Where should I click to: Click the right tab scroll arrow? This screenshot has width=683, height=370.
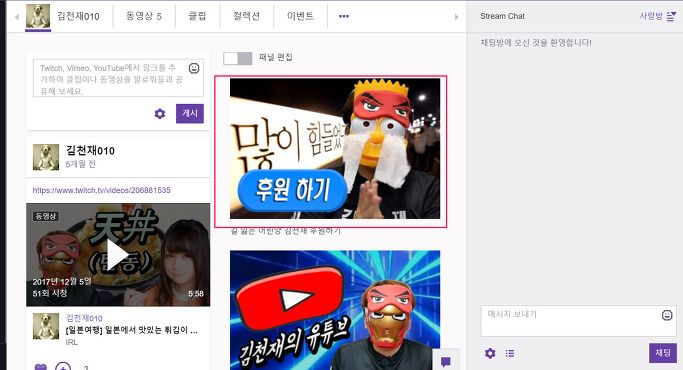456,17
